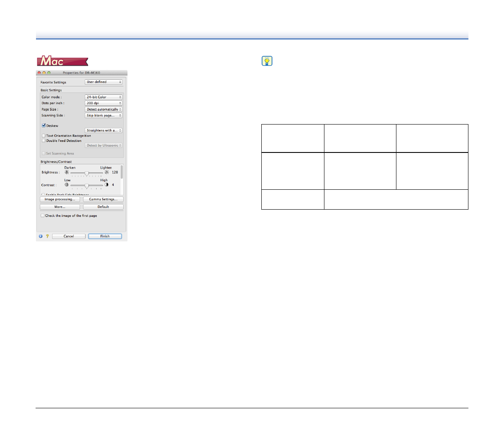This screenshot has width=504, height=432.
Task: Click the yellow help icon next to Cancel
Action: pos(47,236)
